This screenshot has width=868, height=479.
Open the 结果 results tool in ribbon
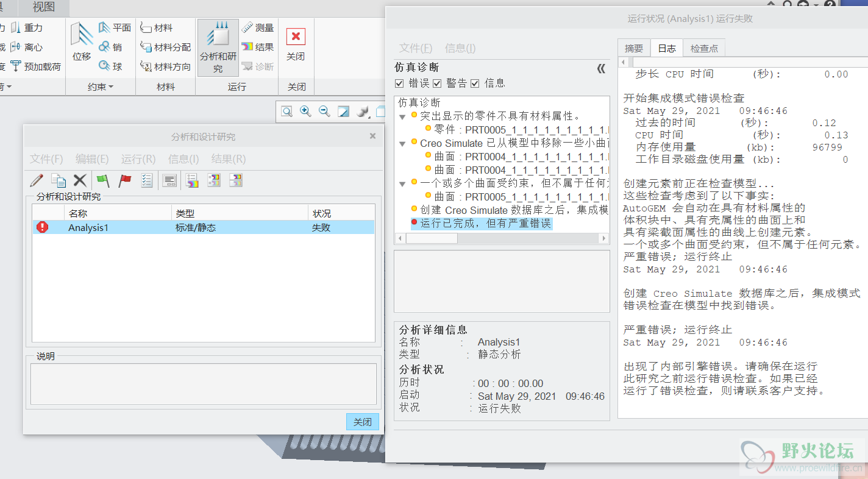pos(258,47)
